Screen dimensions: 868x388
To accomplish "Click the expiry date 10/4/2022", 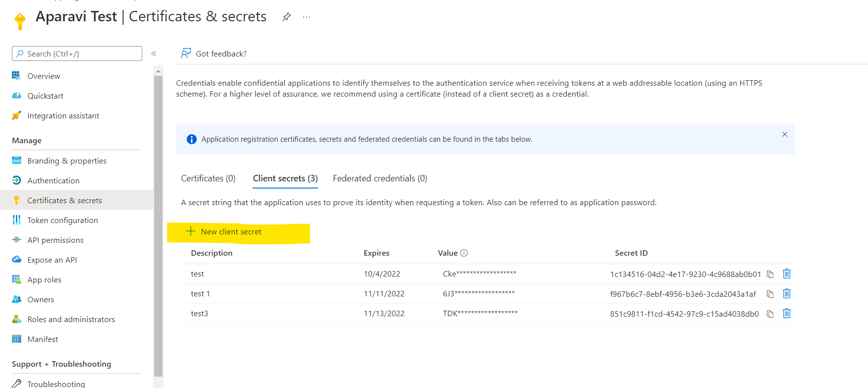I will (x=382, y=274).
